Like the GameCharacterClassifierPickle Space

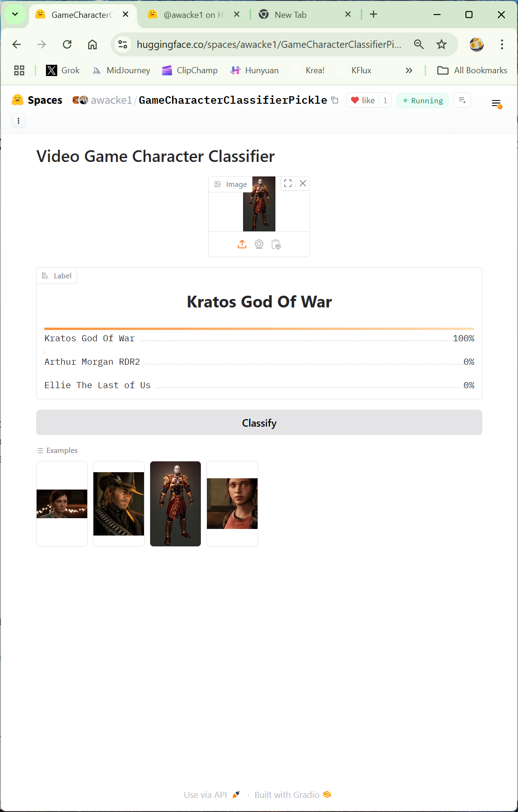(363, 100)
